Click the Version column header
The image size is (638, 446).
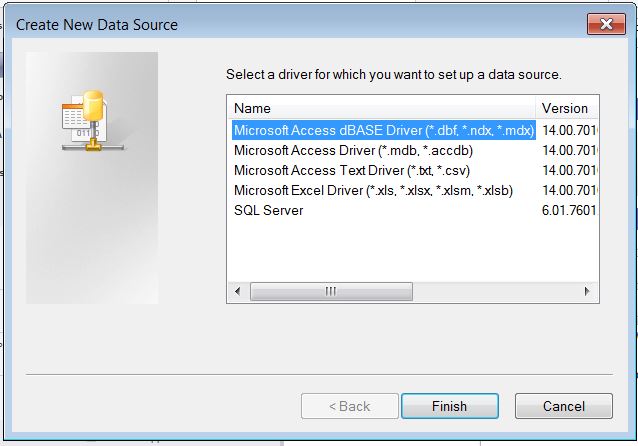point(566,108)
